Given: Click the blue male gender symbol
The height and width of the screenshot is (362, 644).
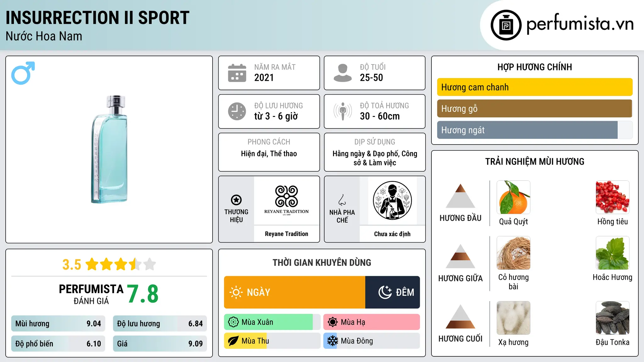Looking at the screenshot, I should coord(23,73).
